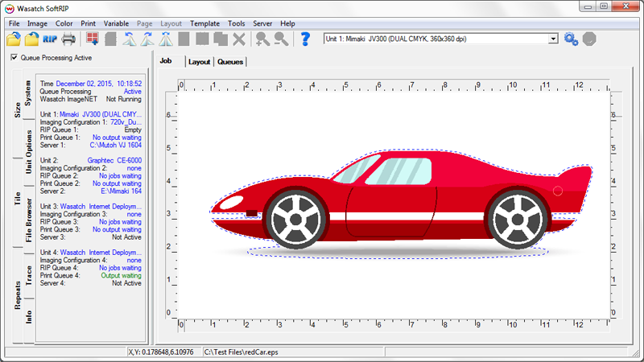Click Queue Processing Active status value

point(133,91)
